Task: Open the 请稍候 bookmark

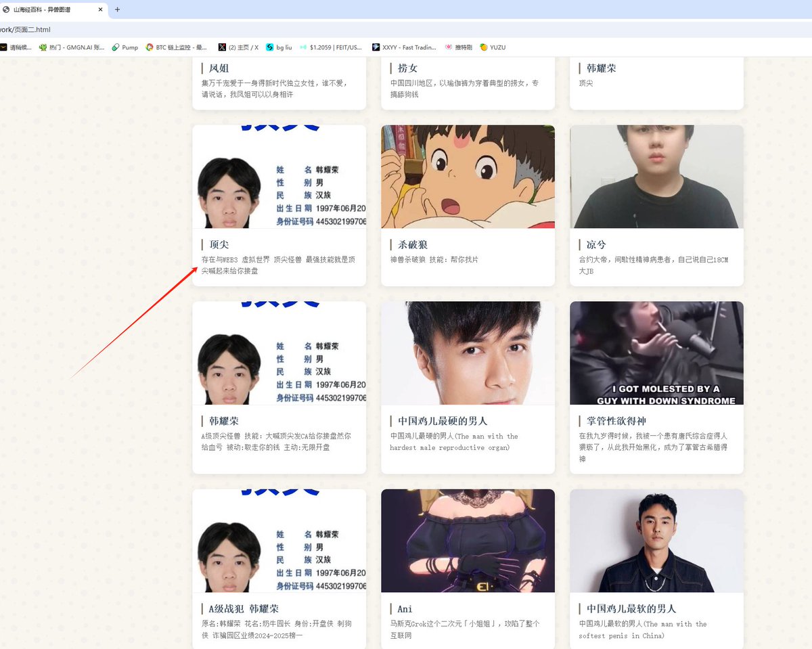Action: click(x=16, y=47)
